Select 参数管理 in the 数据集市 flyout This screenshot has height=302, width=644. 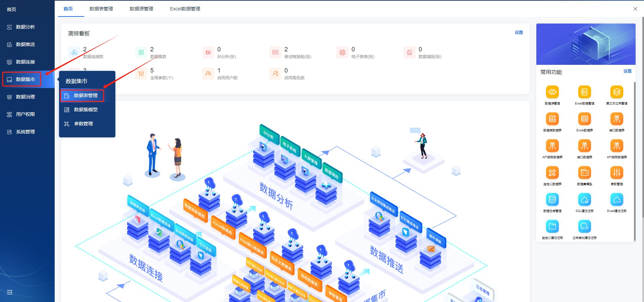pos(87,124)
